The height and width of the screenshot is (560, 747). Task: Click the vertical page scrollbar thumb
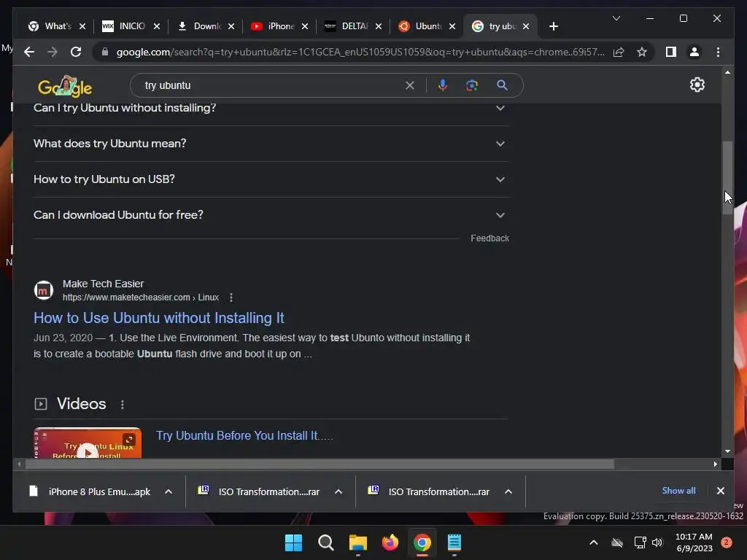pyautogui.click(x=727, y=178)
